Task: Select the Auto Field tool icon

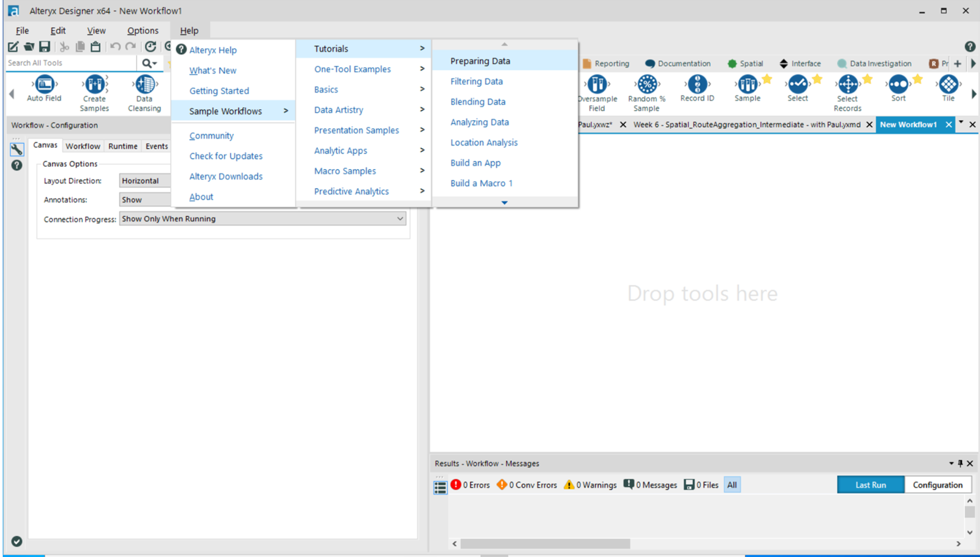Action: coord(44,85)
